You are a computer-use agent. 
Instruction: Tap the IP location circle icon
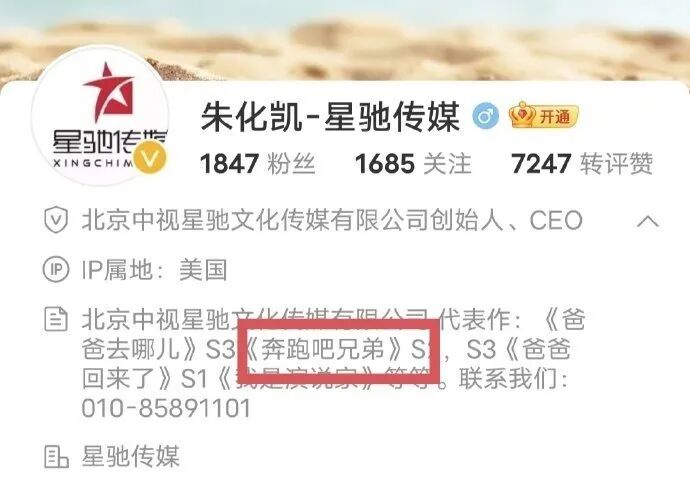click(56, 269)
